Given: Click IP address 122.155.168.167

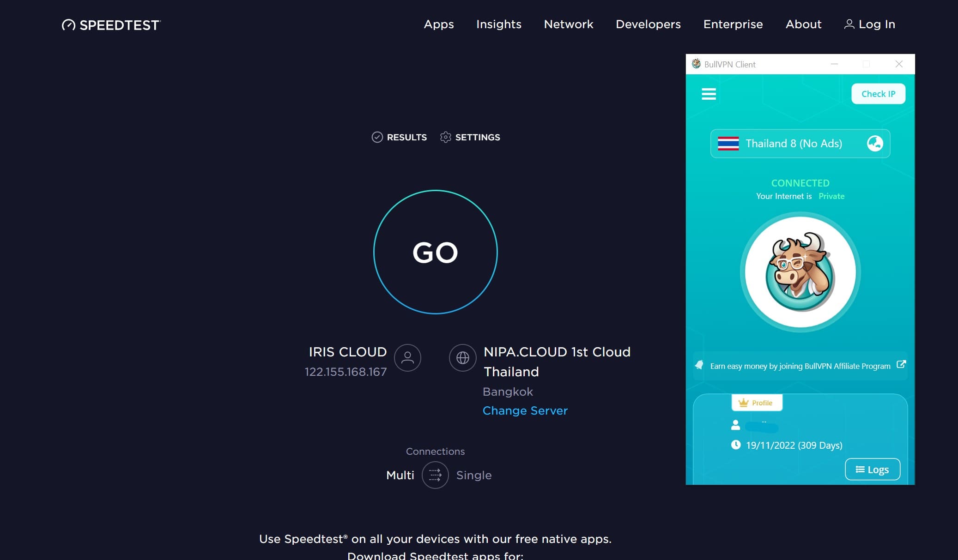Looking at the screenshot, I should tap(346, 372).
